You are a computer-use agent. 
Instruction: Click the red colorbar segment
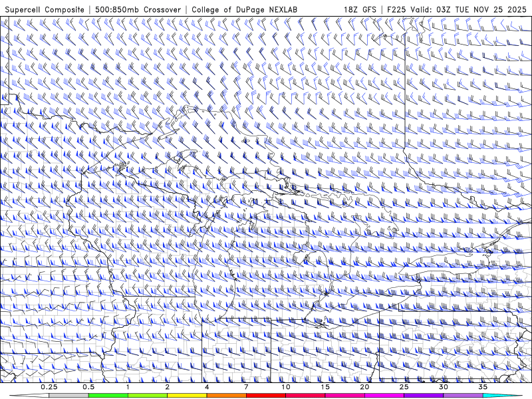265,396
